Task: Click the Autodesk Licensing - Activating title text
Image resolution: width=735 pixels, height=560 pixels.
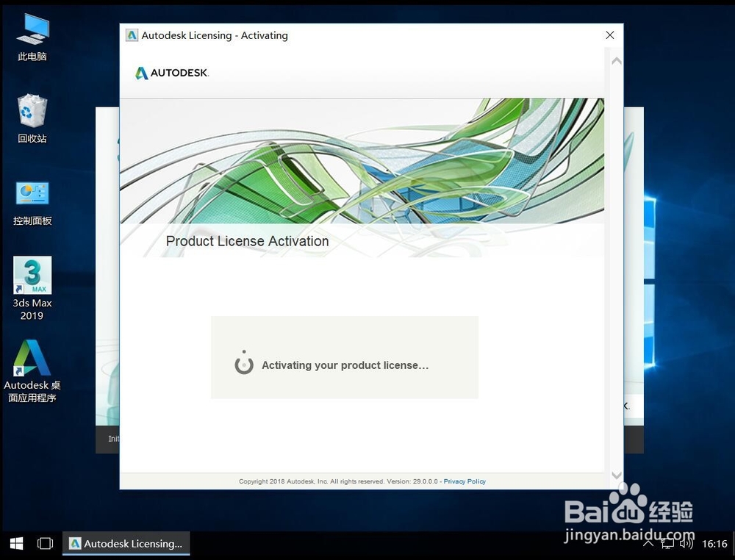Action: (x=215, y=35)
